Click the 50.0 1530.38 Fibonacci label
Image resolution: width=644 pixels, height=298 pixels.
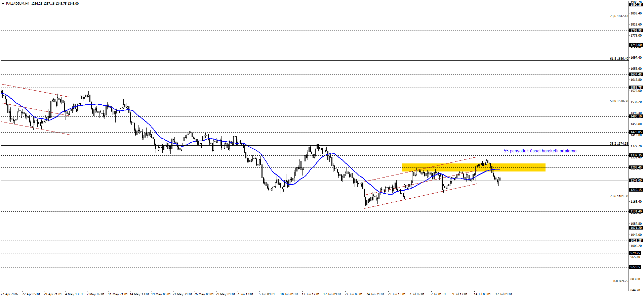[x=619, y=101]
